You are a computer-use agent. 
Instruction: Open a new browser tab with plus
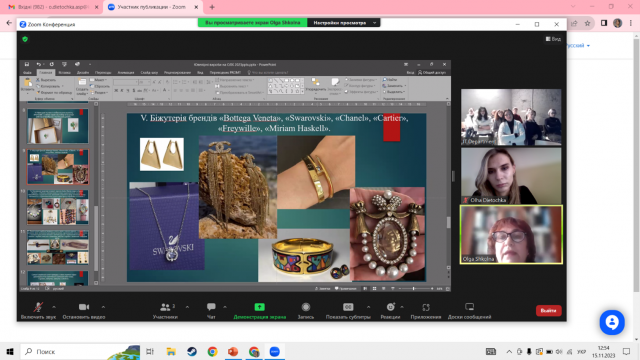click(x=212, y=7)
